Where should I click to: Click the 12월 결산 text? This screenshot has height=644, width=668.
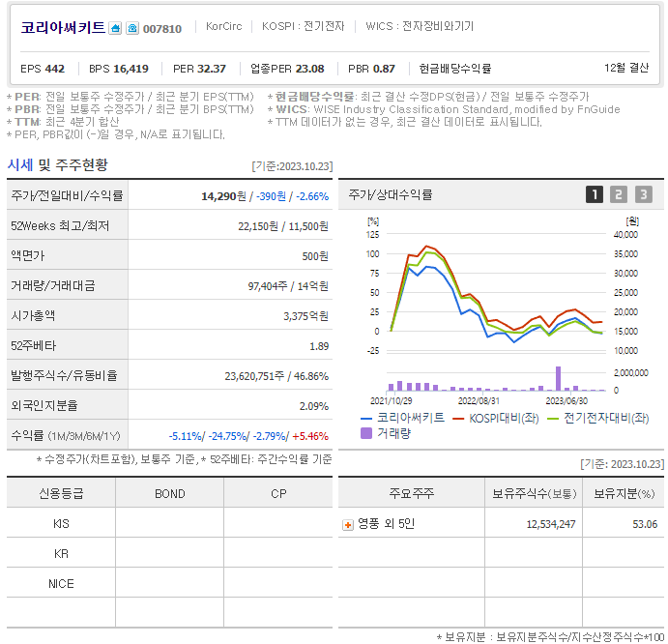(x=626, y=68)
